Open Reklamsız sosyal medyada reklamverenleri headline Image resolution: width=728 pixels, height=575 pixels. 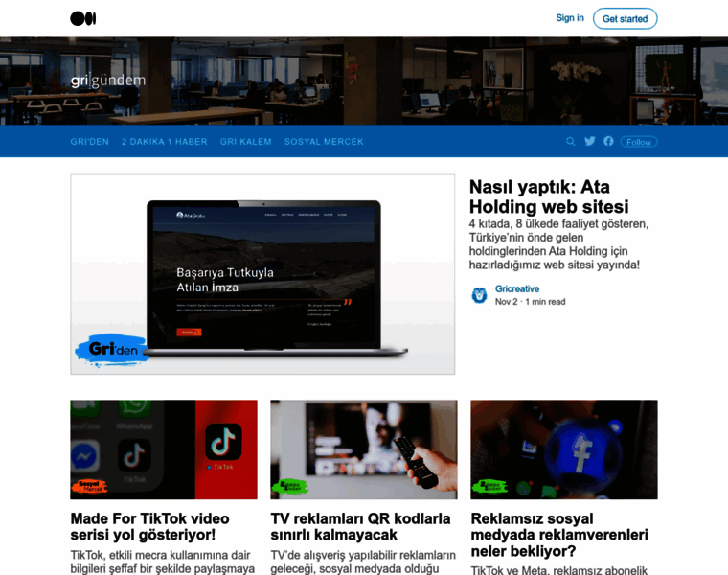[559, 535]
